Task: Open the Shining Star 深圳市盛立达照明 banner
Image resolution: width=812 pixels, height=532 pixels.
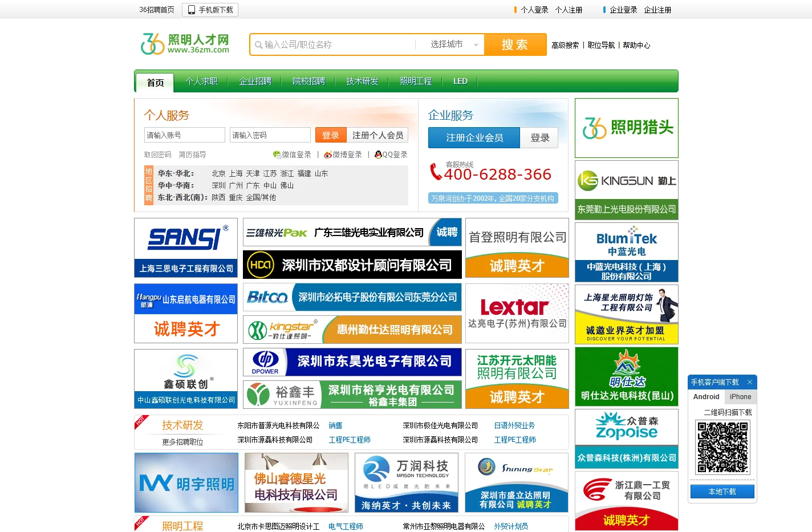Action: coord(517,482)
